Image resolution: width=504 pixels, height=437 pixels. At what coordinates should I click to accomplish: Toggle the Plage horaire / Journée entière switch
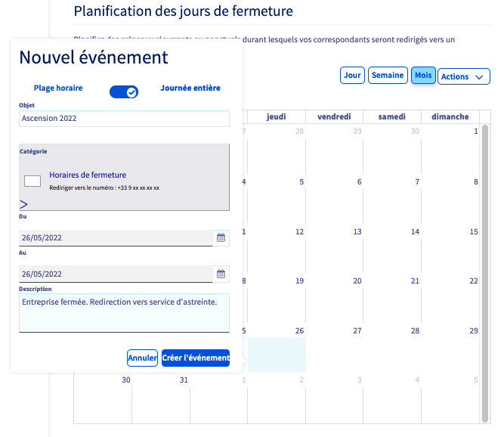pyautogui.click(x=124, y=91)
